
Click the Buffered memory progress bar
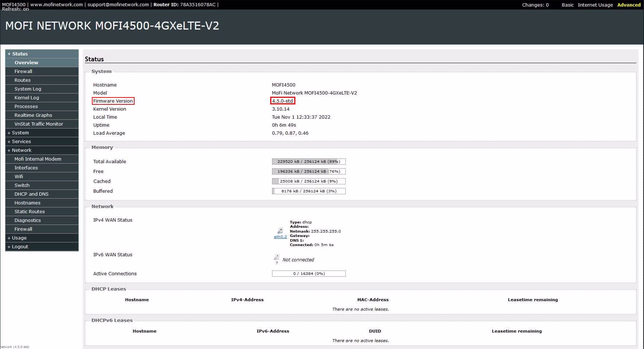(x=309, y=191)
